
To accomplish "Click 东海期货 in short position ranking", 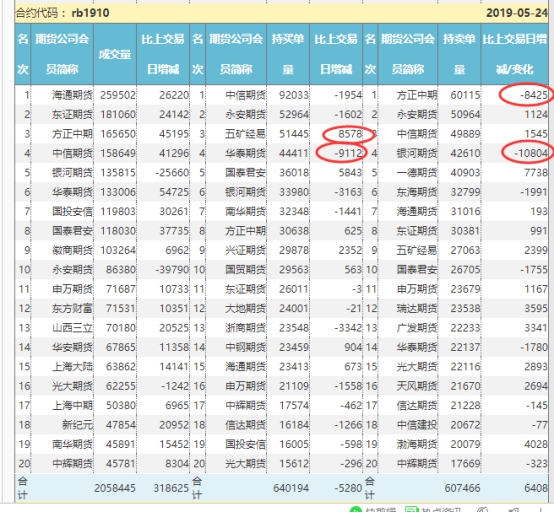I will point(417,192).
